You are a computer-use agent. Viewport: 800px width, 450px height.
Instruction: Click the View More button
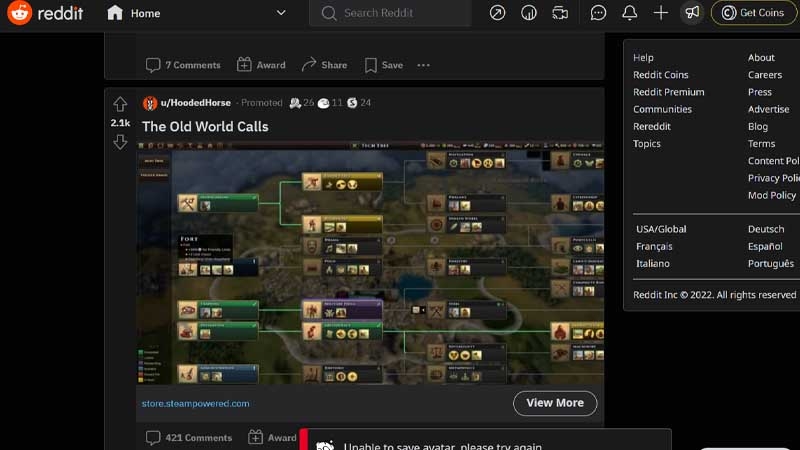[555, 403]
